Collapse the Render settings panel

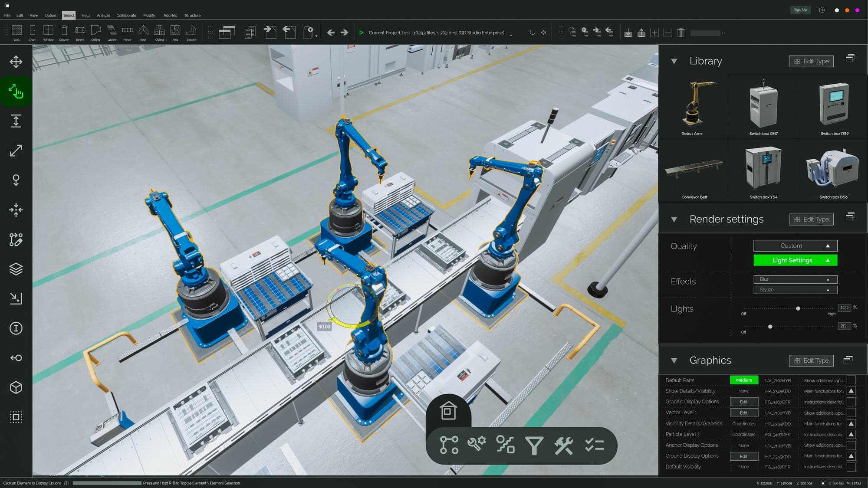(674, 219)
